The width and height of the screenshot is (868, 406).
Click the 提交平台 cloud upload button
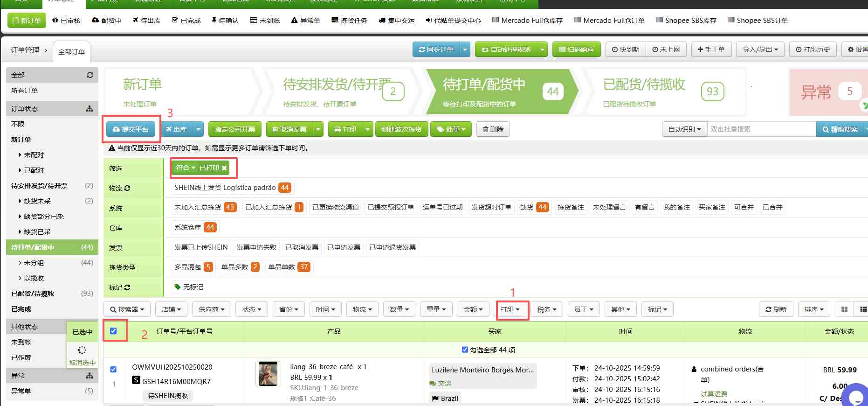tap(131, 129)
